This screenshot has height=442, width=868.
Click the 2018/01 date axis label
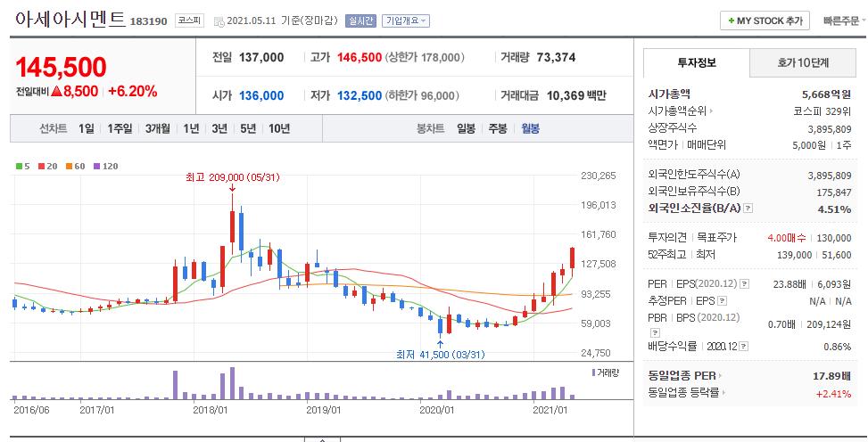(211, 410)
